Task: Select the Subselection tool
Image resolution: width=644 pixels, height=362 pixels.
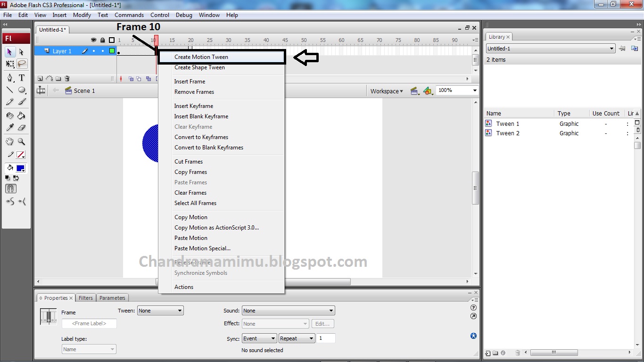Action: point(22,52)
